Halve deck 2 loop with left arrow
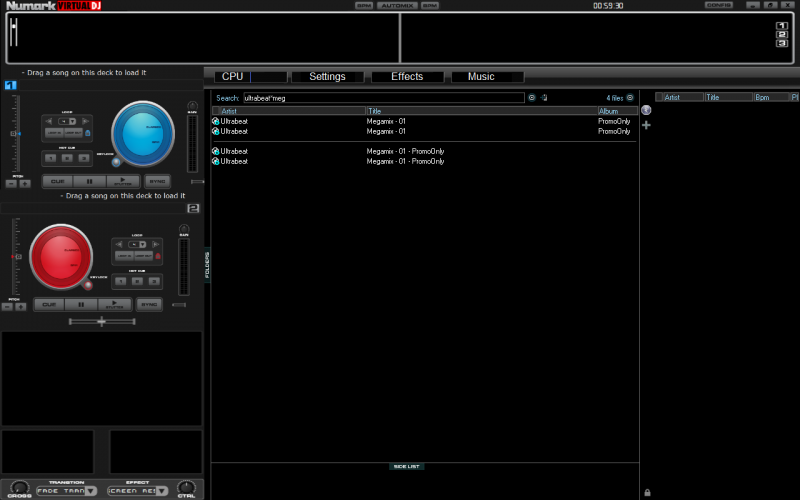The image size is (800, 500). (x=119, y=244)
